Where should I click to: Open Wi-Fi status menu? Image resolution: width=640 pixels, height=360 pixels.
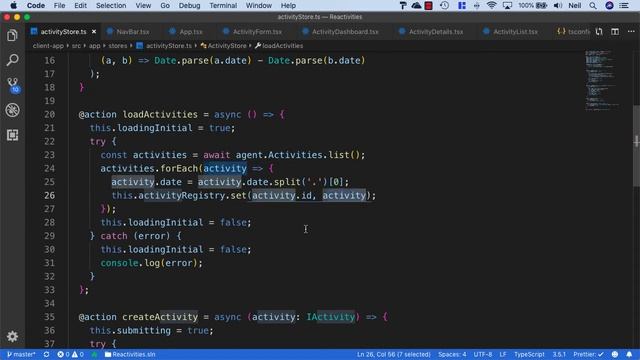point(491,5)
